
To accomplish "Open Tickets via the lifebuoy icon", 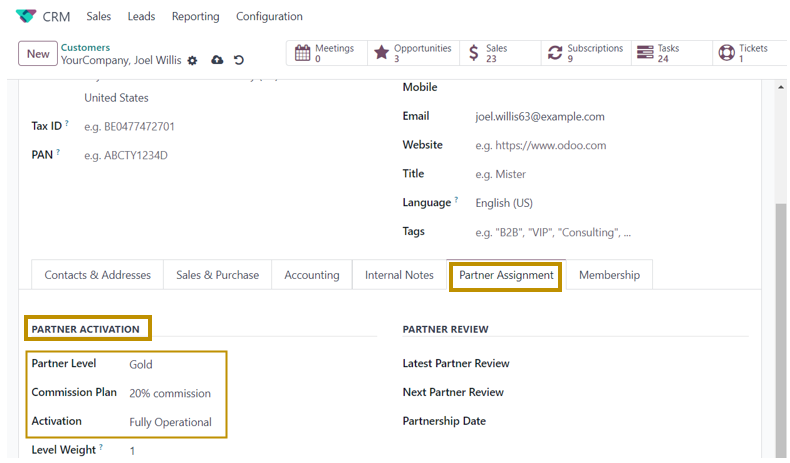I will (x=727, y=53).
